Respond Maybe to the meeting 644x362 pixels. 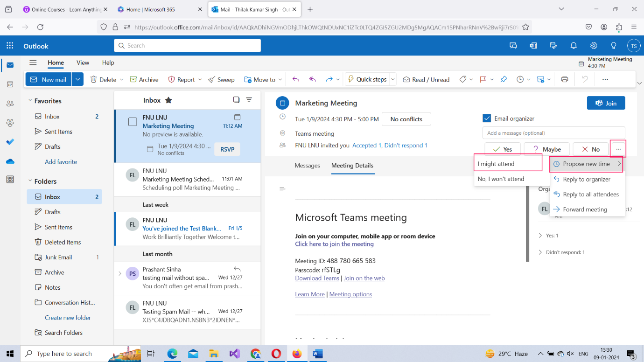click(546, 149)
